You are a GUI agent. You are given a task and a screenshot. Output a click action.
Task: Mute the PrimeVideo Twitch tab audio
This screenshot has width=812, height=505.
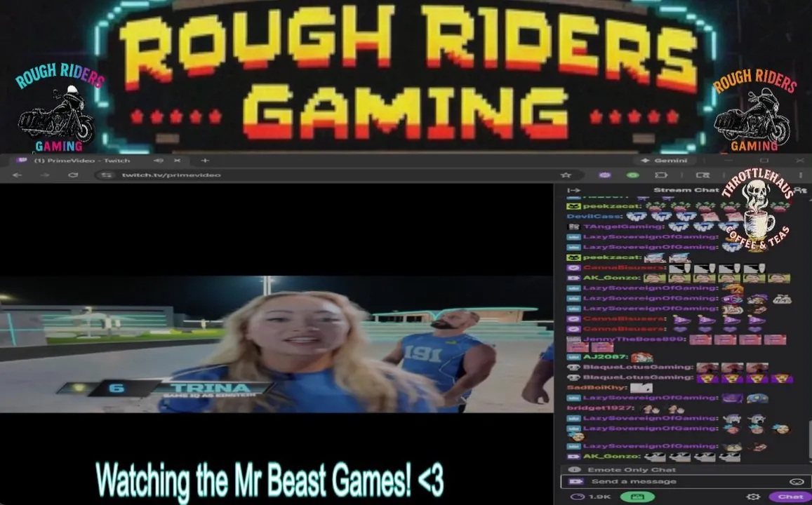159,161
